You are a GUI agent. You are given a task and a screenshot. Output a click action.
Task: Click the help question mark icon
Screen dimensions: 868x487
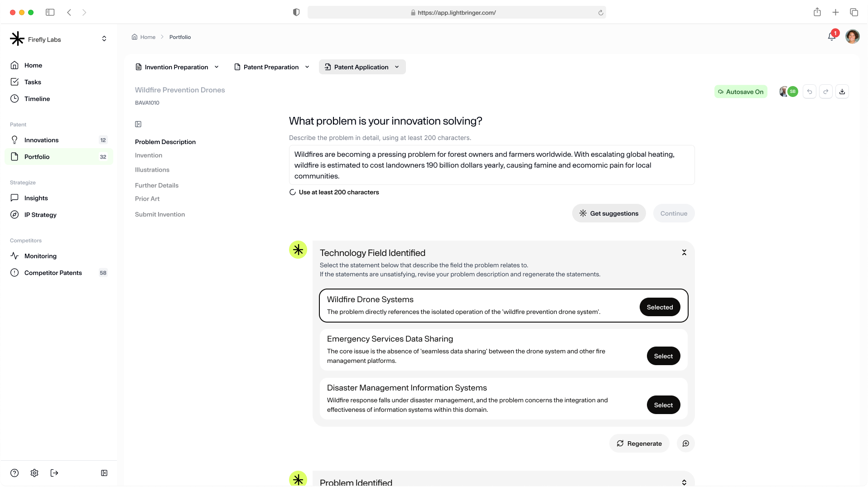(x=14, y=473)
